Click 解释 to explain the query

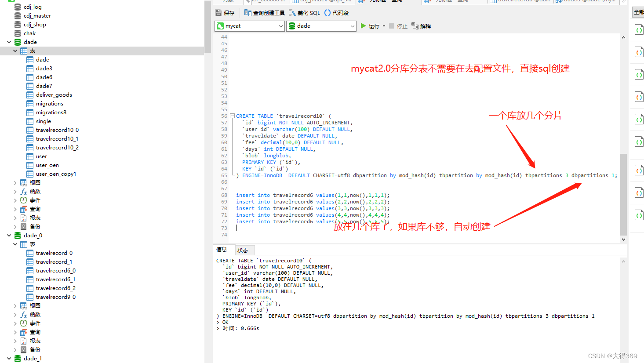[421, 26]
